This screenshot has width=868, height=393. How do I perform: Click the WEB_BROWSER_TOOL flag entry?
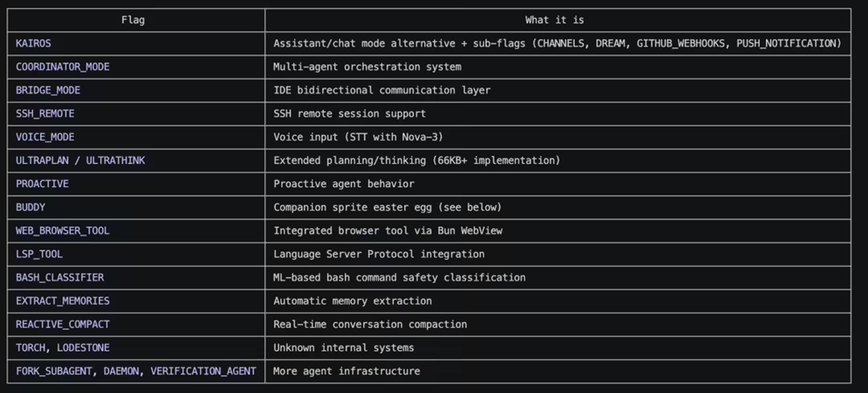(x=63, y=231)
